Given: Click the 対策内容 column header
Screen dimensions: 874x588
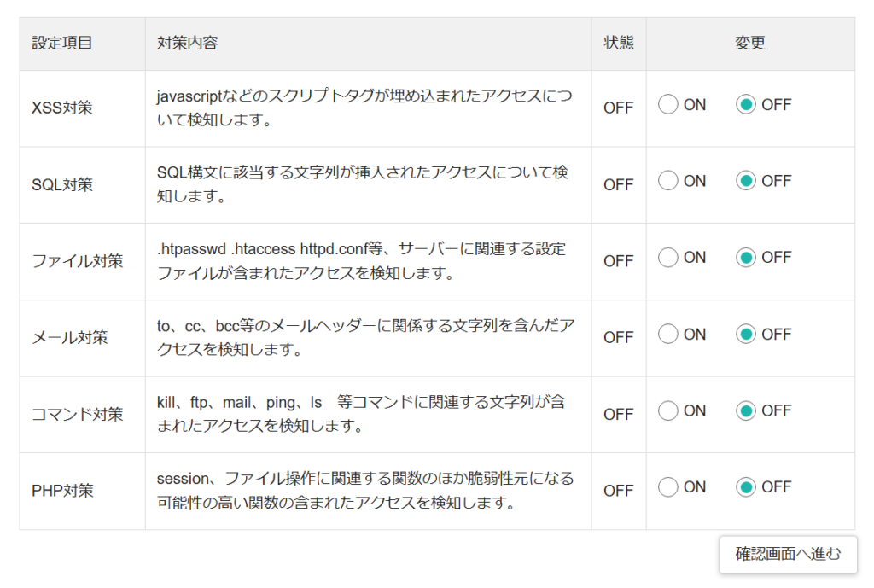Looking at the screenshot, I should pyautogui.click(x=188, y=43).
